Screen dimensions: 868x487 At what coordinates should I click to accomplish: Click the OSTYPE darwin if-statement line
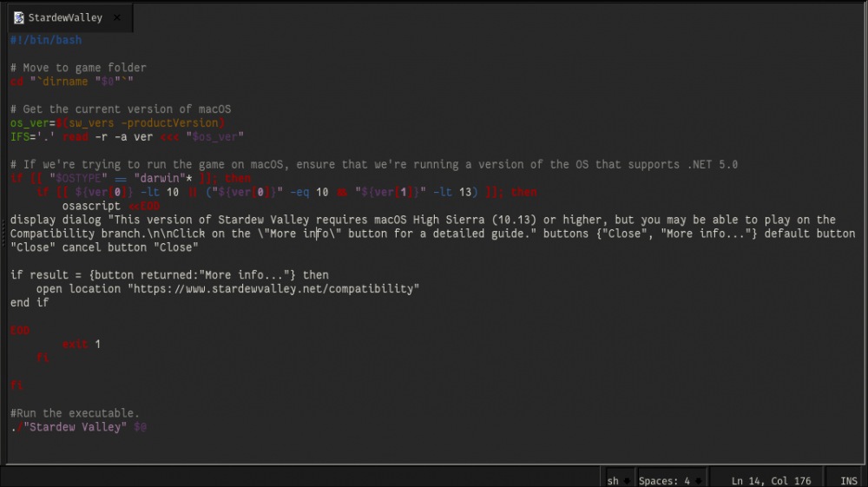[130, 178]
